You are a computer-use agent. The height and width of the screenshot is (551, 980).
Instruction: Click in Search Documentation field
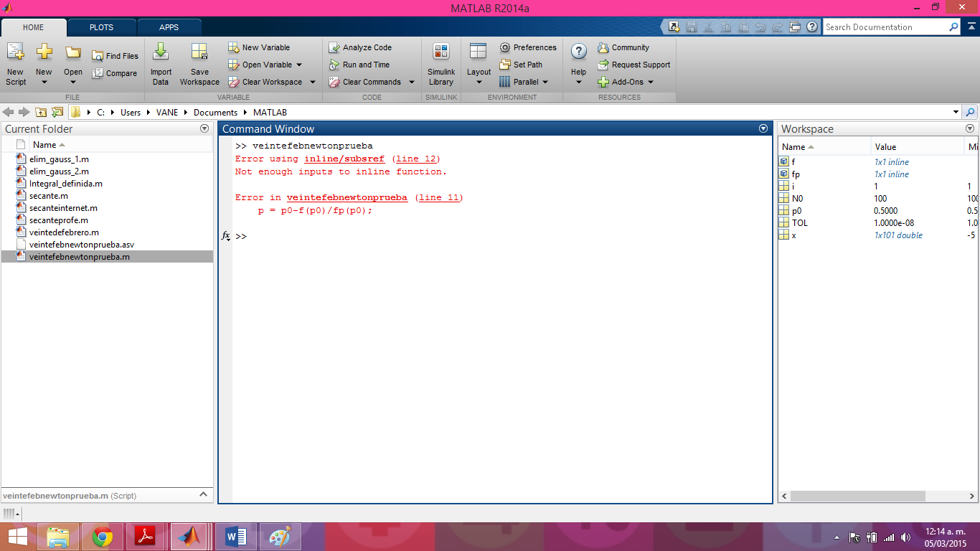(x=885, y=27)
